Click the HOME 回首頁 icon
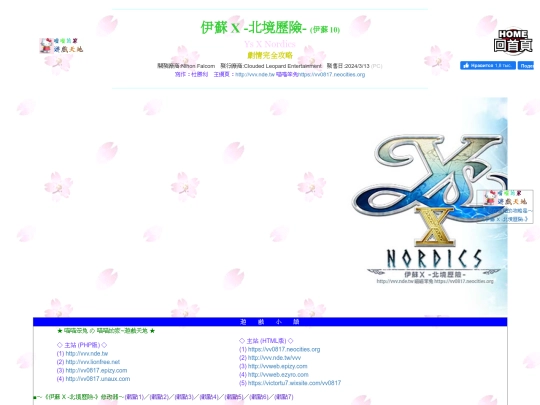This screenshot has width=540, height=405. [x=513, y=41]
